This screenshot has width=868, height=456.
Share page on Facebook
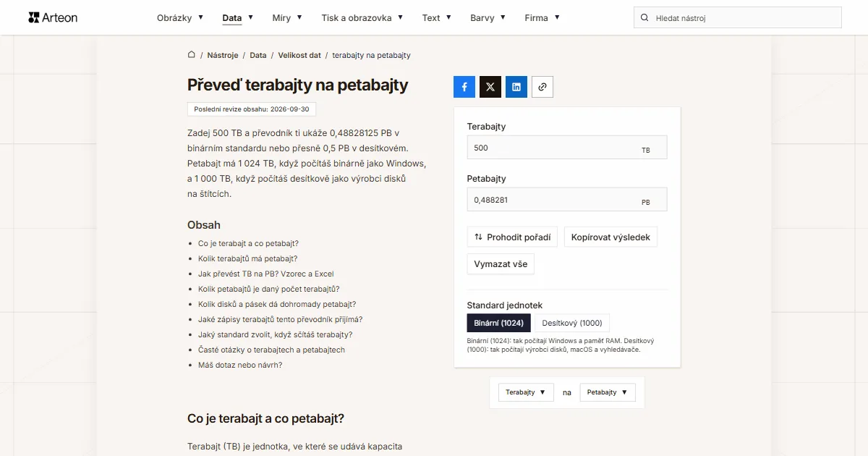(464, 87)
